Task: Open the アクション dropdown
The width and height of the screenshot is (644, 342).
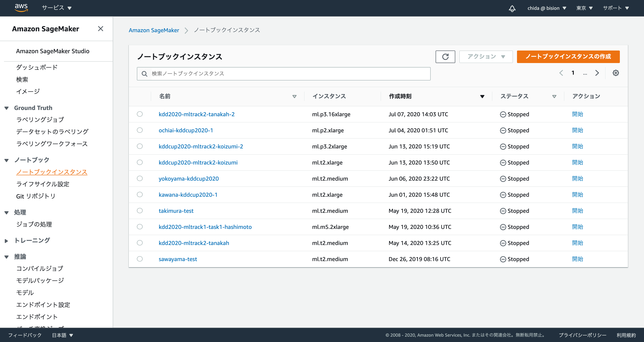Action: tap(486, 57)
